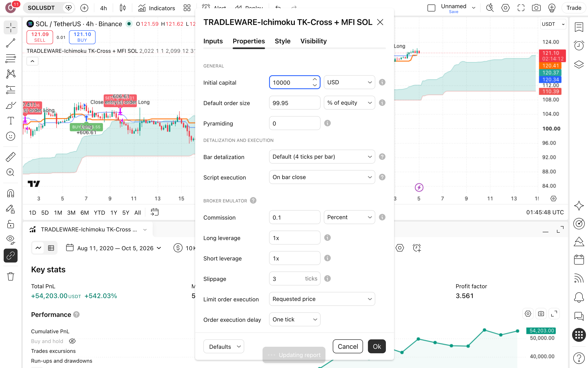Open the Order execution delay dropdown
The height and width of the screenshot is (368, 588).
coord(294,319)
